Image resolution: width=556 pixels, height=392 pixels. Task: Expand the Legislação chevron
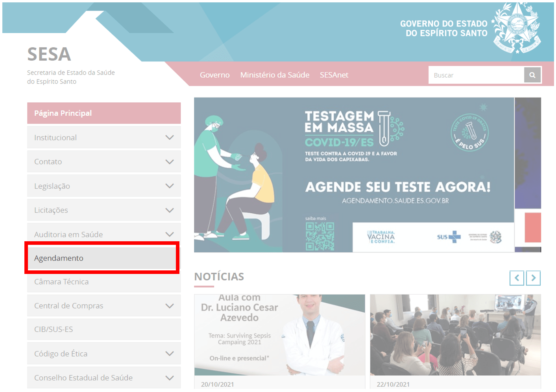(x=170, y=186)
